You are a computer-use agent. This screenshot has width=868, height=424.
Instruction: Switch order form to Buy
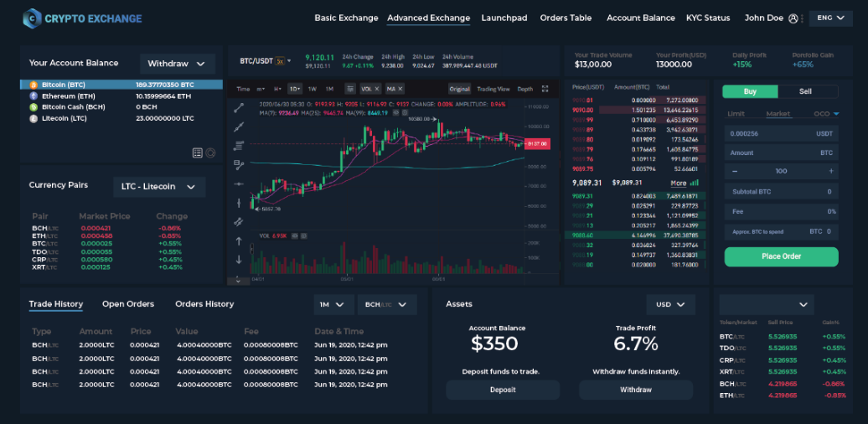[x=750, y=91]
